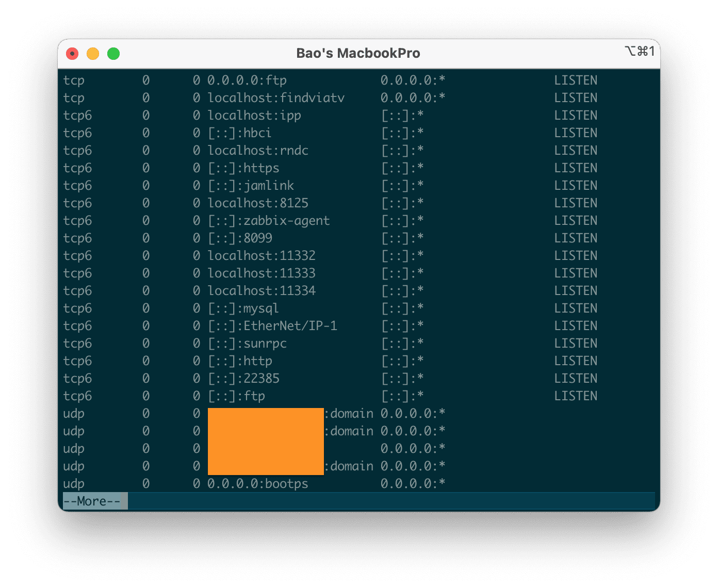Screen dimensions: 718x588
Task: Click the red close window button
Action: click(x=72, y=53)
